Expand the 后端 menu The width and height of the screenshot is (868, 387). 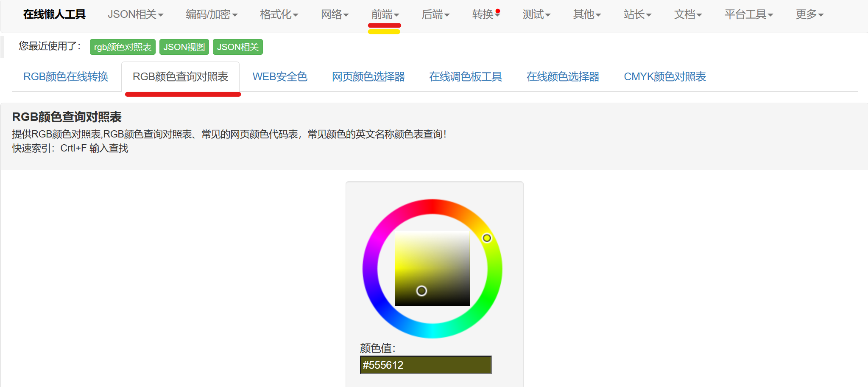(x=435, y=14)
